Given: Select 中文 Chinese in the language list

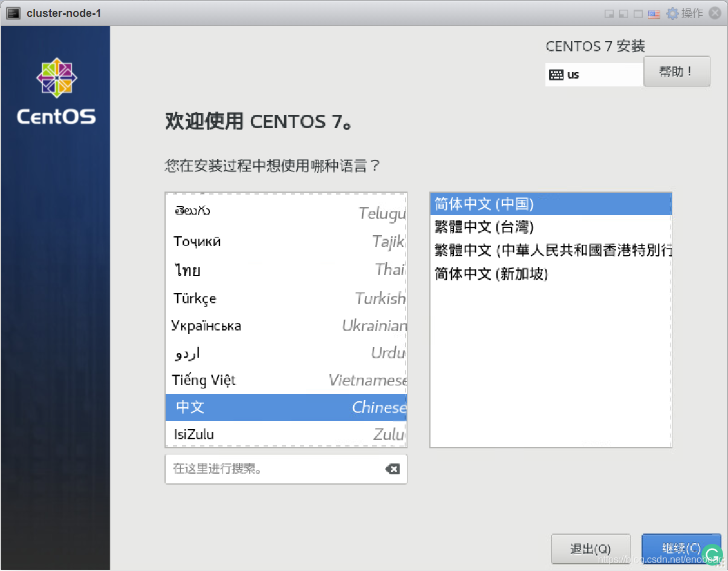Looking at the screenshot, I should click(x=286, y=407).
